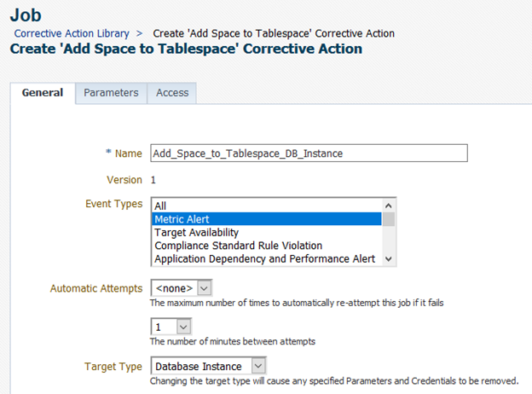This screenshot has height=394, width=532.
Task: Open the minutes between attempts dropdown
Action: 171,327
